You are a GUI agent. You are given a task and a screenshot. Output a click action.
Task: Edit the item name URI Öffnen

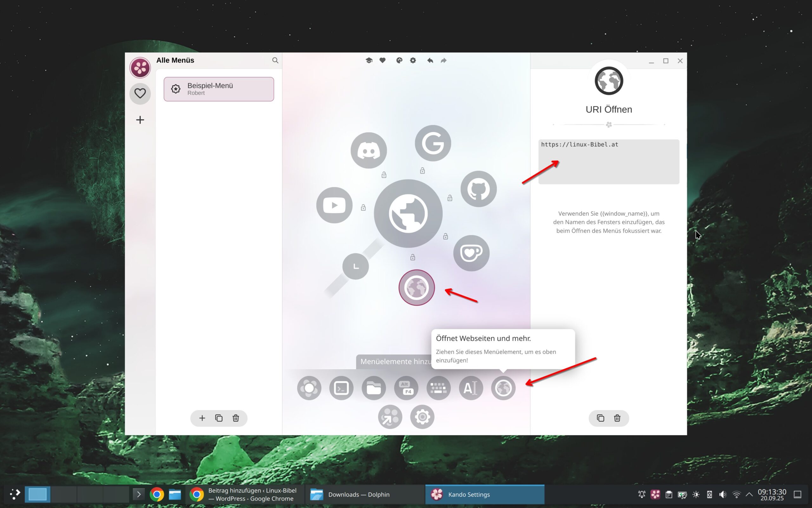pos(609,109)
